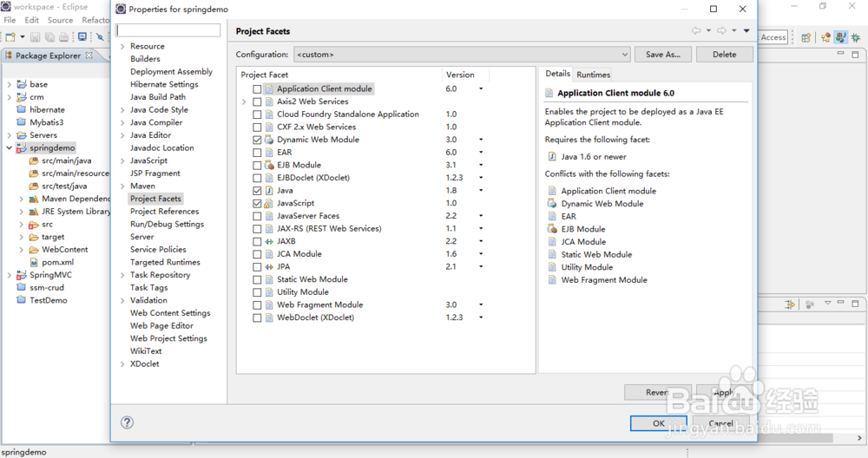Image resolution: width=868 pixels, height=458 pixels.
Task: Expand the Java Compiler properties category
Action: tap(122, 123)
